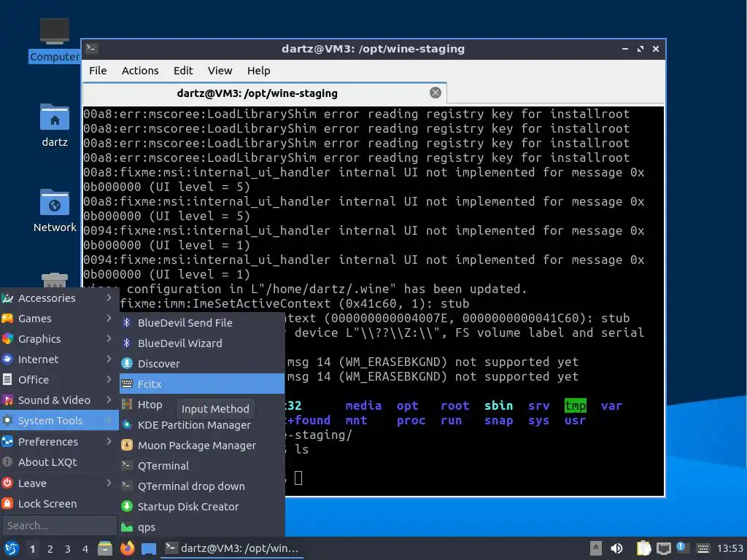Open the Network desktop icon

click(x=54, y=211)
